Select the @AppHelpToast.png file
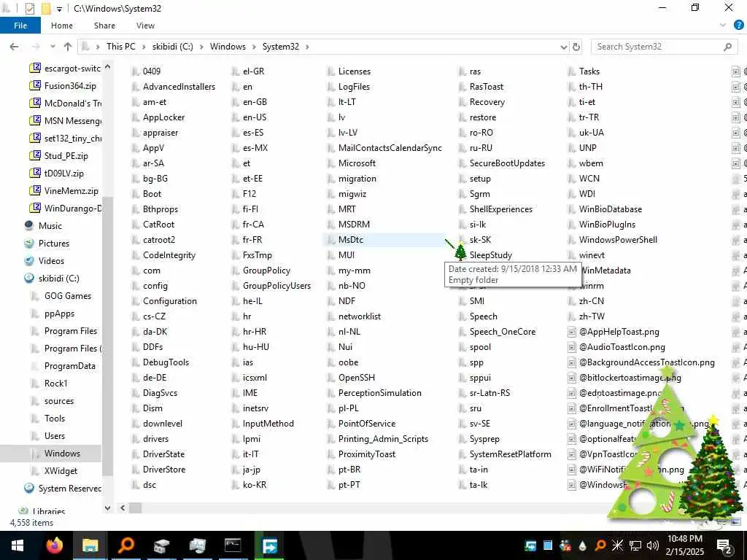This screenshot has width=747, height=560. click(619, 332)
